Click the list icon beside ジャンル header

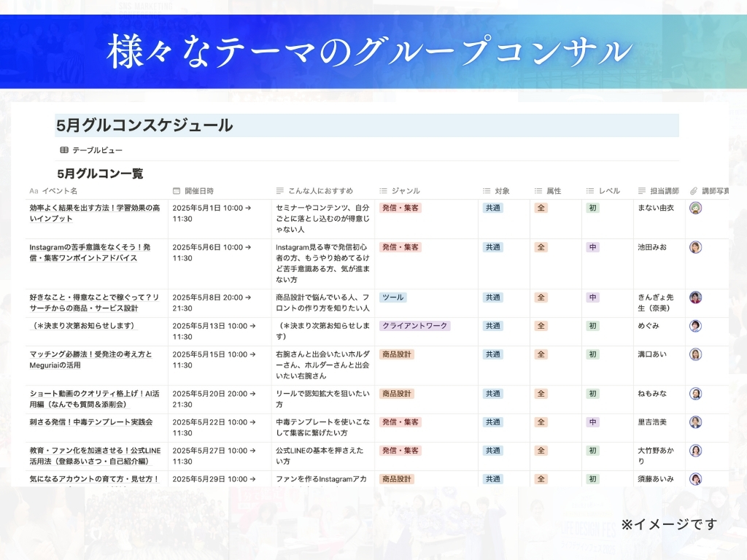pyautogui.click(x=383, y=191)
